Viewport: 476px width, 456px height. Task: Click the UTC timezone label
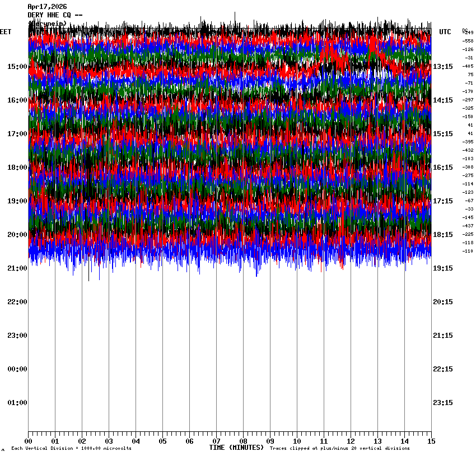(x=445, y=32)
